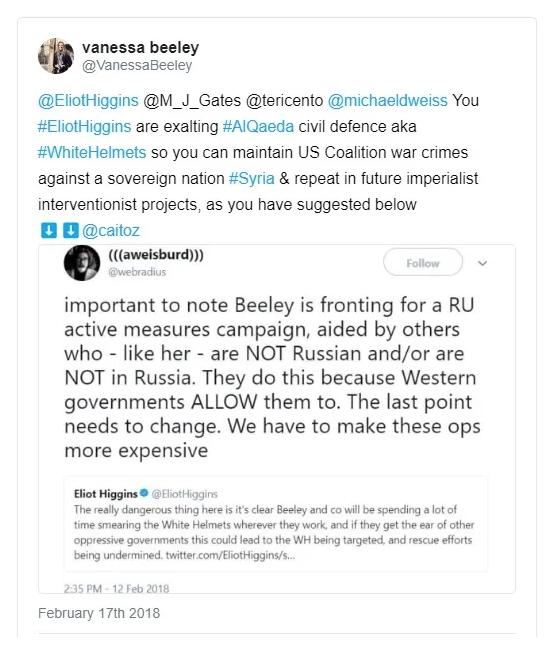Click the @webradius handle

[137, 272]
